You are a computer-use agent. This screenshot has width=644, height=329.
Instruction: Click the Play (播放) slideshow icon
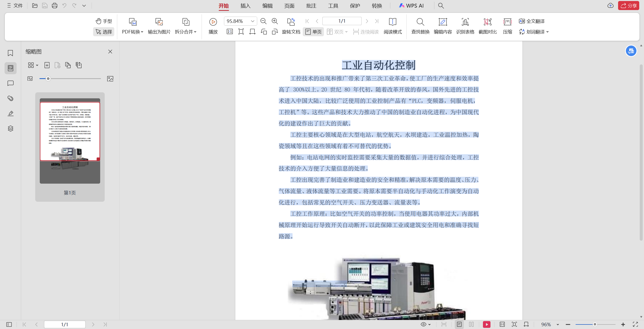(x=213, y=22)
